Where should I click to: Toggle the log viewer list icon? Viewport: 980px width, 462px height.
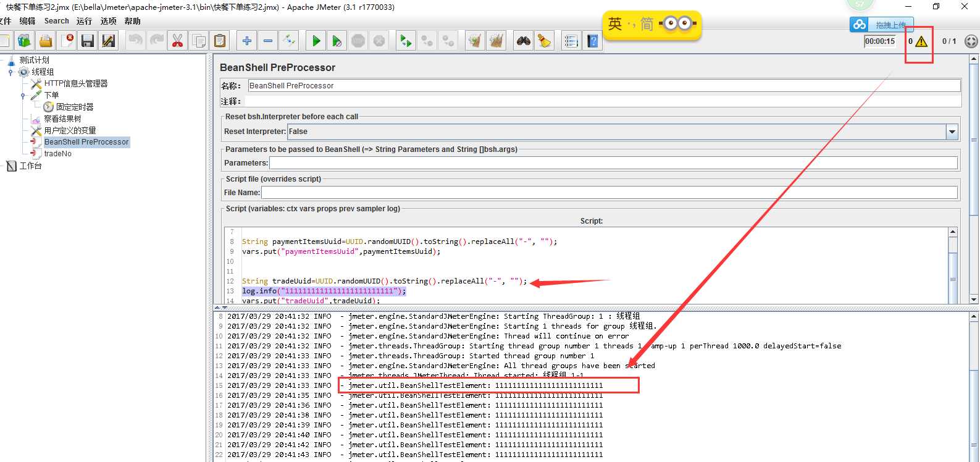click(571, 41)
